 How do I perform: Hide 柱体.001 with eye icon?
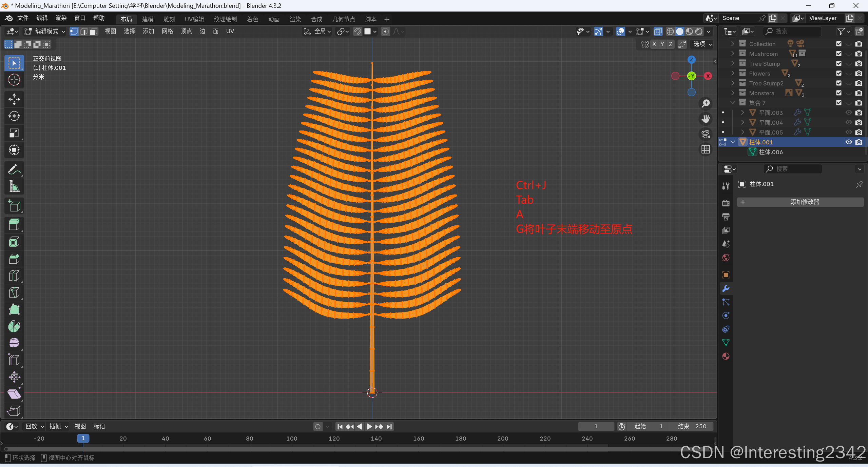pyautogui.click(x=848, y=142)
